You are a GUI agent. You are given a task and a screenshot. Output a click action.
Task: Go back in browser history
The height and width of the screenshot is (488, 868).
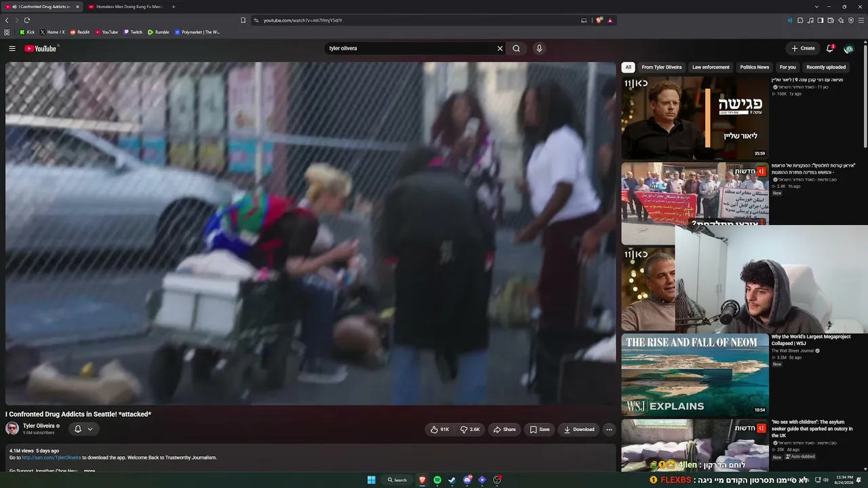7,20
